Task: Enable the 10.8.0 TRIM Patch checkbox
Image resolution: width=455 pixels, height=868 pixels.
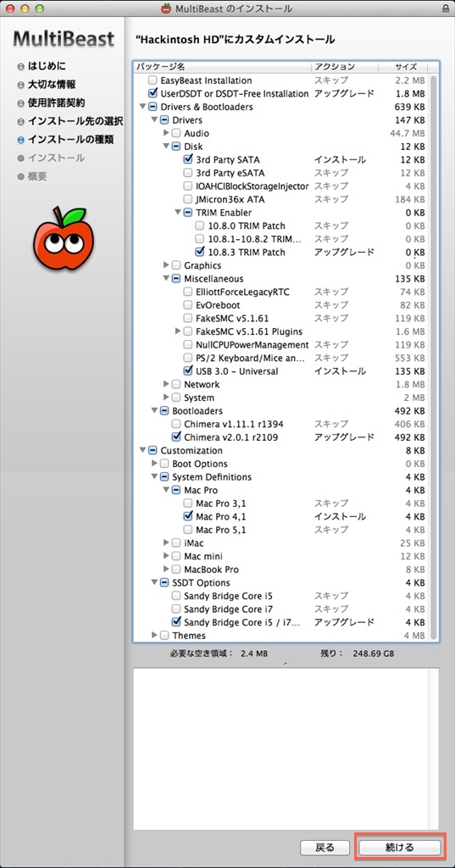Action: coord(200,225)
